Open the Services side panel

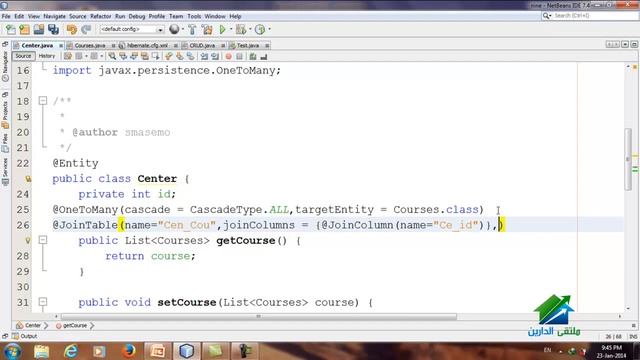(5, 171)
